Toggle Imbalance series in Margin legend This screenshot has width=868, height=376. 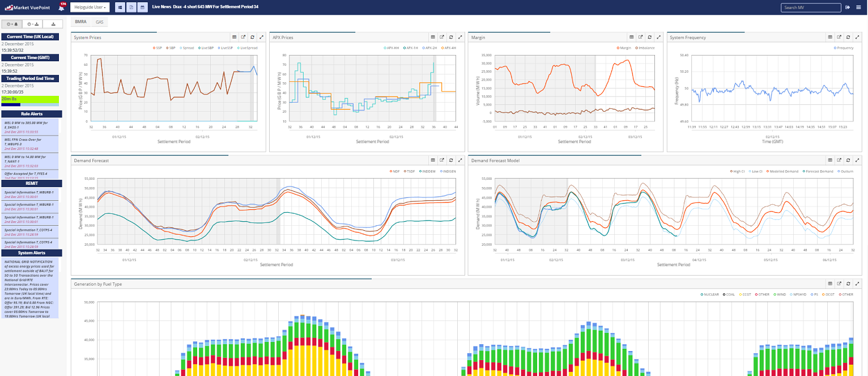click(x=644, y=48)
